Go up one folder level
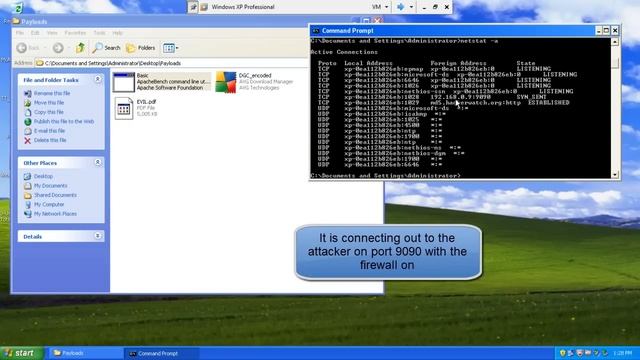 pos(80,48)
